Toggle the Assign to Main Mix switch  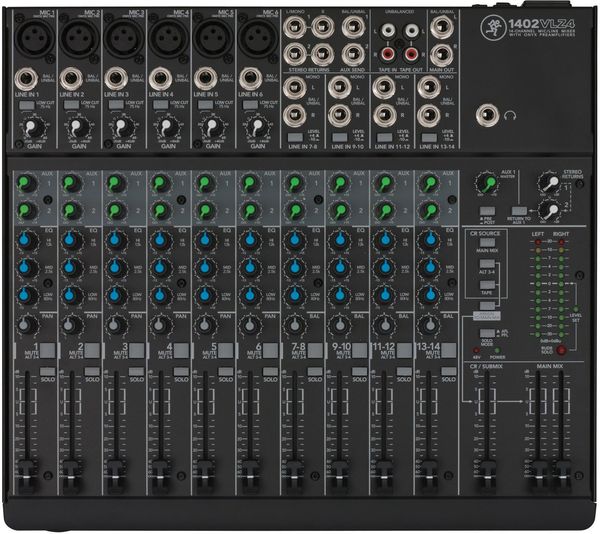(x=487, y=306)
